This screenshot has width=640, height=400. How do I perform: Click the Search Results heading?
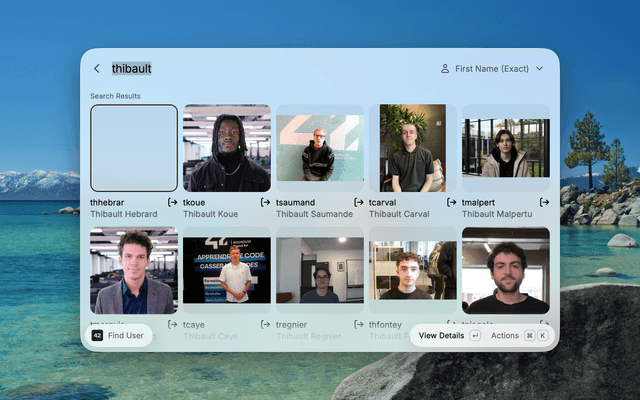115,96
